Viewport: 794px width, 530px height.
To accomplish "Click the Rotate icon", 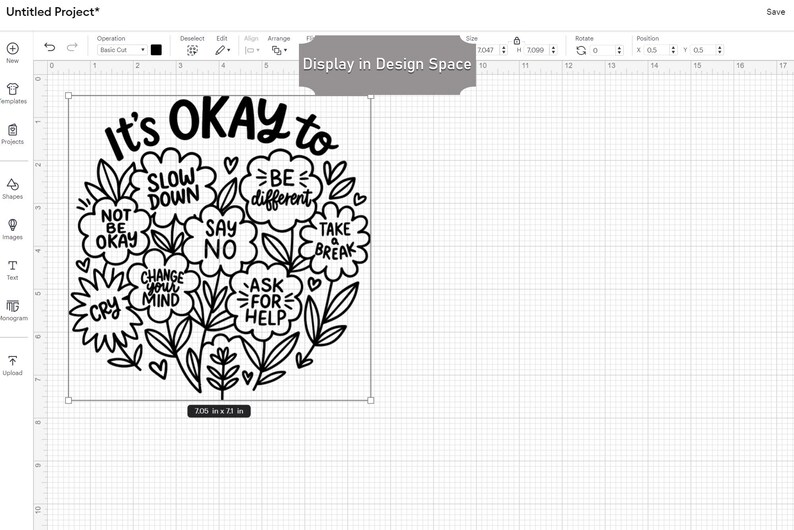I will tap(581, 50).
